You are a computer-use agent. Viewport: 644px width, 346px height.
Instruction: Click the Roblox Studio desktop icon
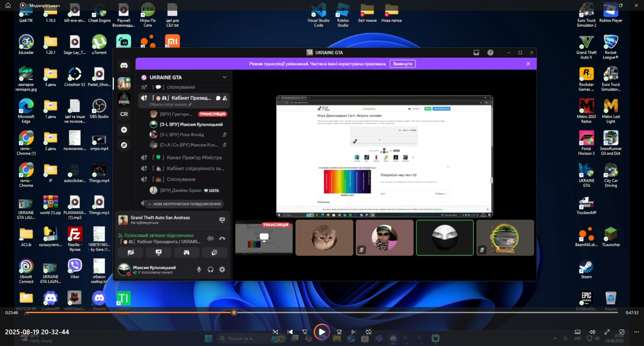tap(343, 15)
